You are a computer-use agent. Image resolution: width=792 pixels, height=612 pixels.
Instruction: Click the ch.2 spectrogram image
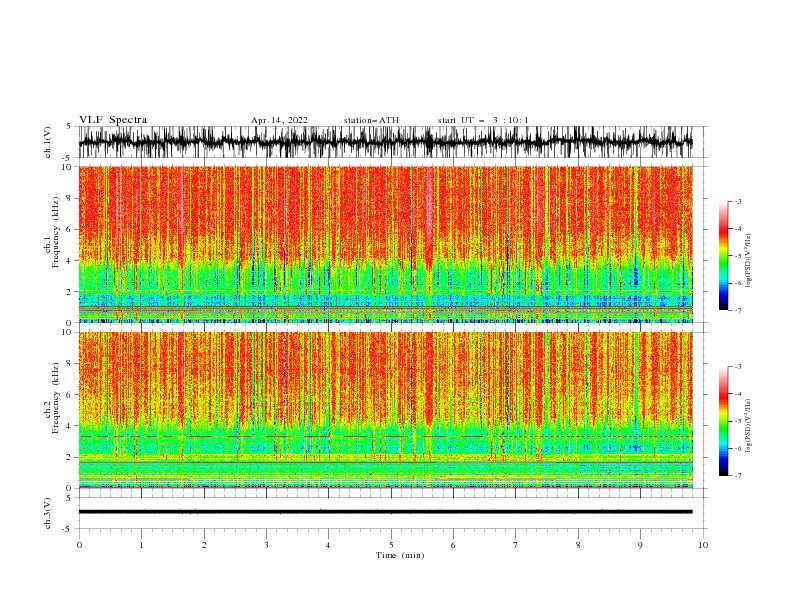click(386, 410)
